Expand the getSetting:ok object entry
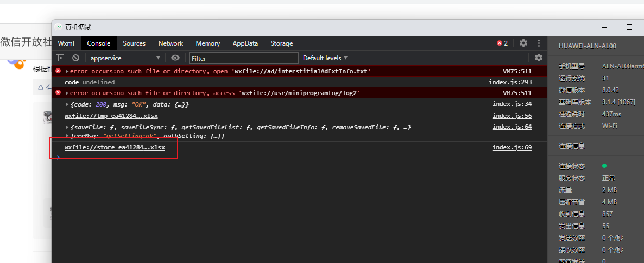 click(x=67, y=136)
